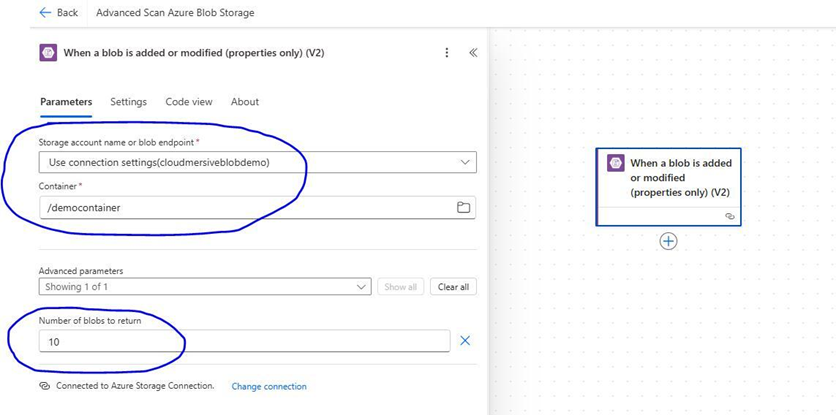The image size is (836, 415).
Task: Open the Settings tab
Action: pyautogui.click(x=128, y=102)
